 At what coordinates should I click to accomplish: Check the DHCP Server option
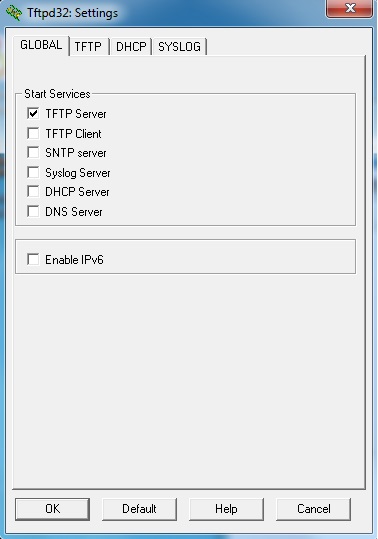coord(33,191)
